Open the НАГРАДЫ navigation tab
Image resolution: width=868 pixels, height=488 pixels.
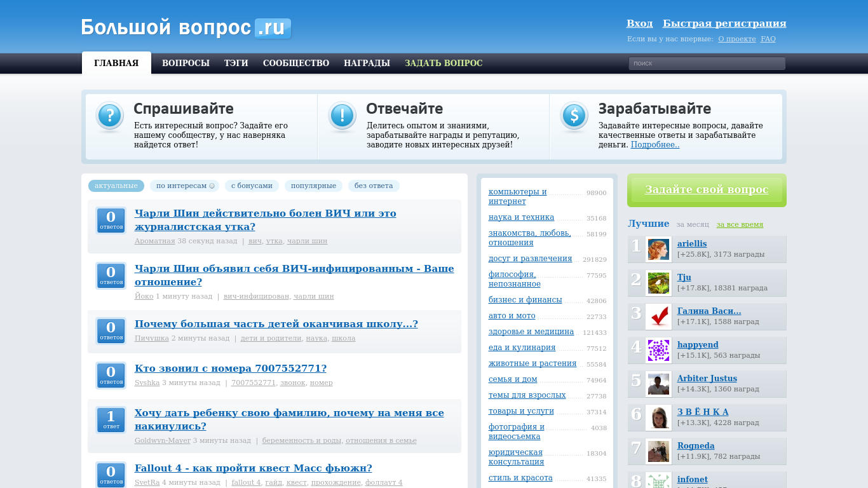tap(367, 63)
